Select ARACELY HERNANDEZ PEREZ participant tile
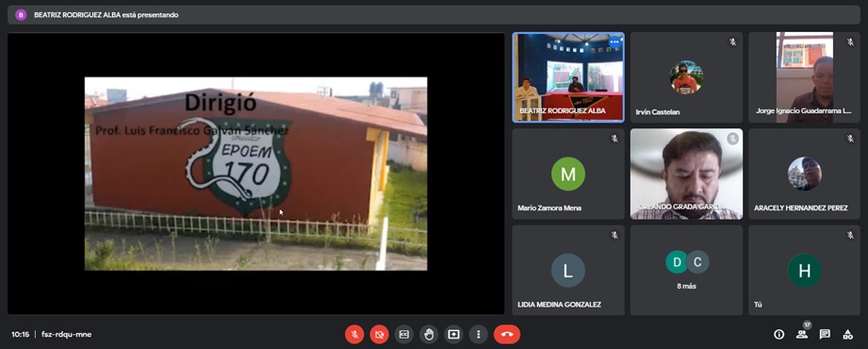The image size is (868, 349). click(804, 174)
